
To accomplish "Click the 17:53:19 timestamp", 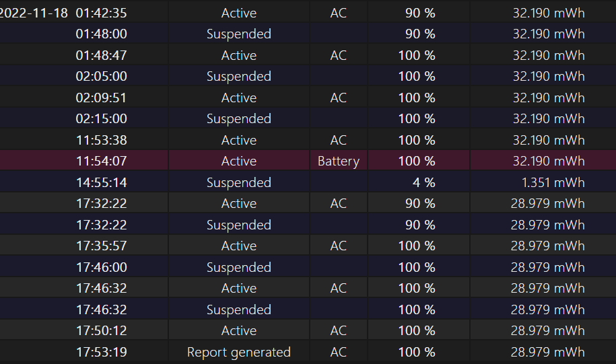I will [x=102, y=352].
